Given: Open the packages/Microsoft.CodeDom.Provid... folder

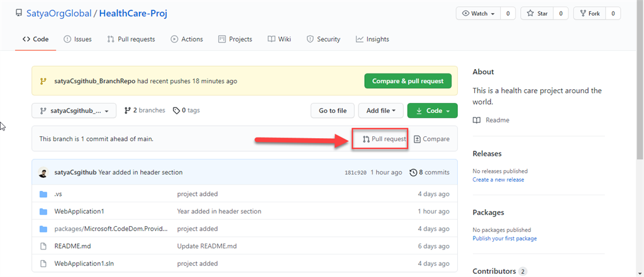Looking at the screenshot, I should (x=111, y=229).
